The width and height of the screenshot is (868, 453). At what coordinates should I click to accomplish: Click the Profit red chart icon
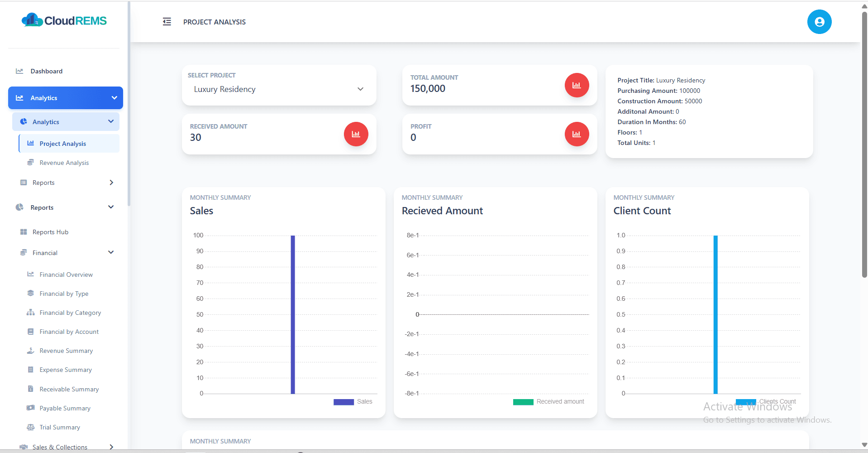[577, 134]
